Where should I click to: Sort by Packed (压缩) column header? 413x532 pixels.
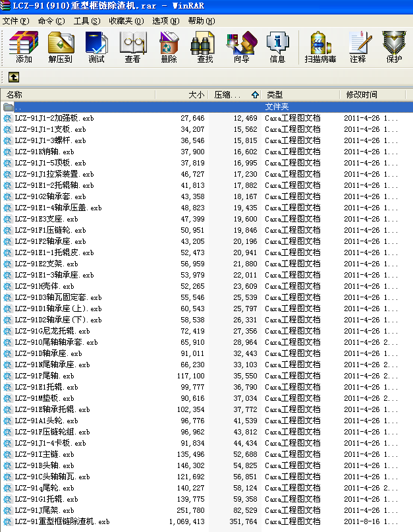pos(234,95)
